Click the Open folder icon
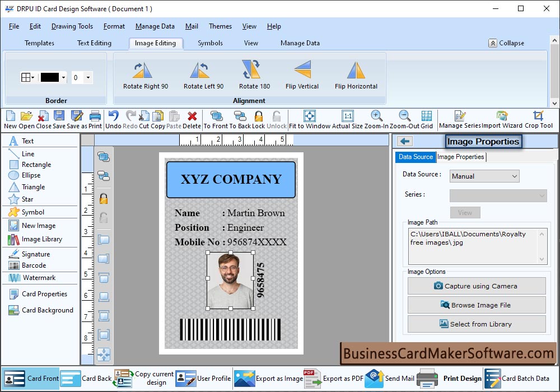This screenshot has width=560, height=392. tap(26, 120)
